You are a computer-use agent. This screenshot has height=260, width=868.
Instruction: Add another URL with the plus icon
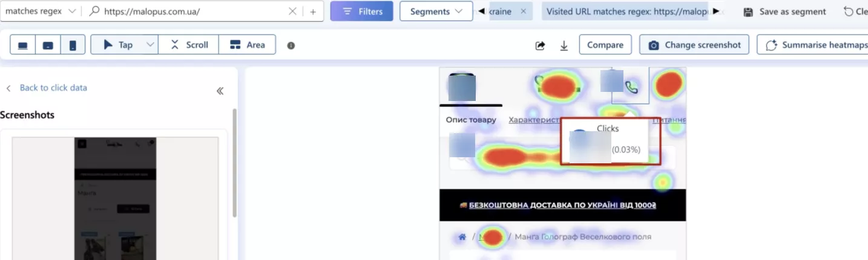click(x=313, y=11)
